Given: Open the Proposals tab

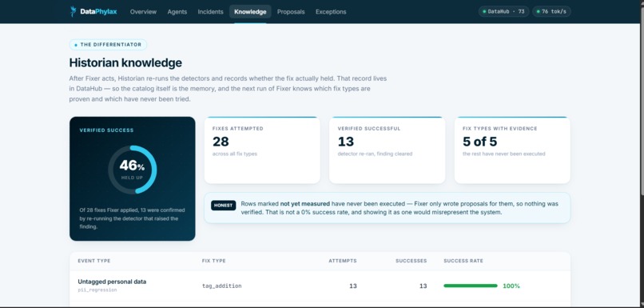Looking at the screenshot, I should coord(291,11).
